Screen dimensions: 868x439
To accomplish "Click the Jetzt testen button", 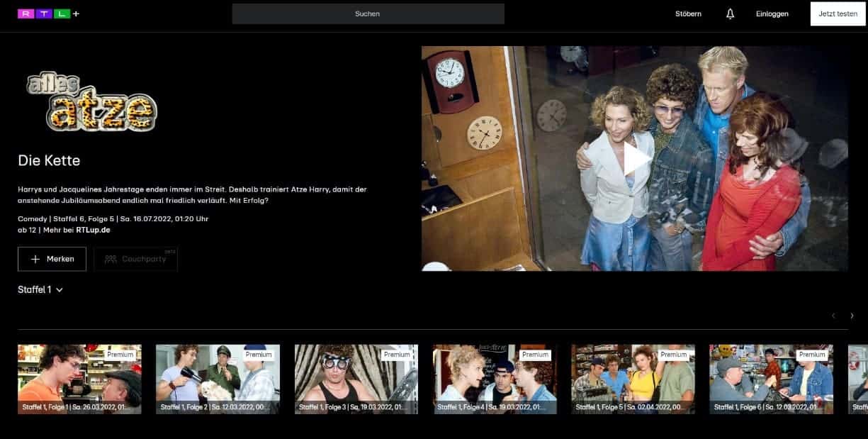I will point(838,13).
